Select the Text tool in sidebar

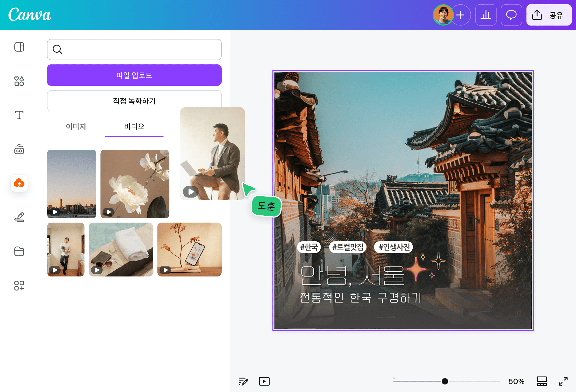coord(19,115)
